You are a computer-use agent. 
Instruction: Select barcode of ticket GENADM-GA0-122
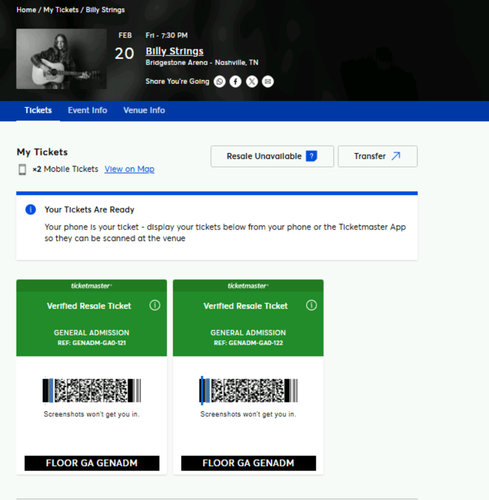[248, 390]
